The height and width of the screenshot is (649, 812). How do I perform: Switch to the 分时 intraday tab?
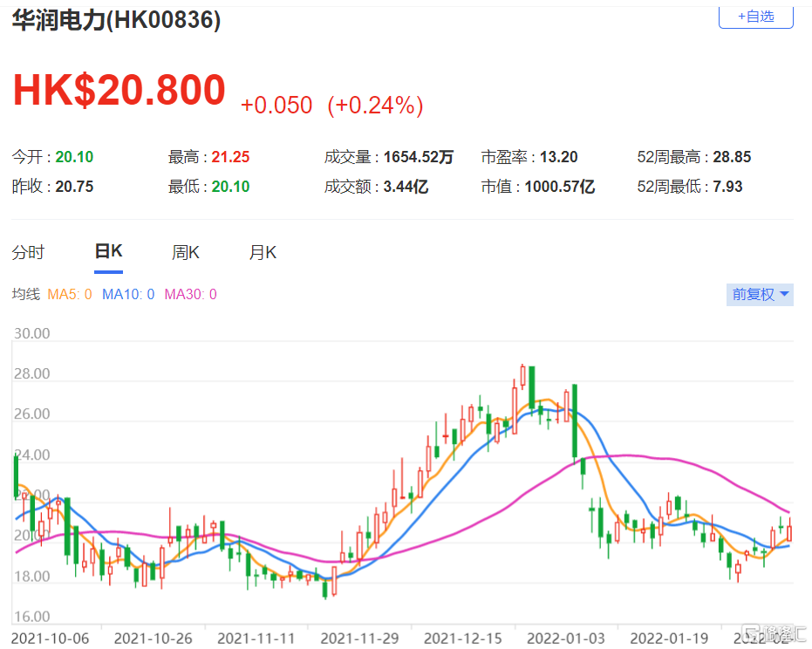[28, 253]
